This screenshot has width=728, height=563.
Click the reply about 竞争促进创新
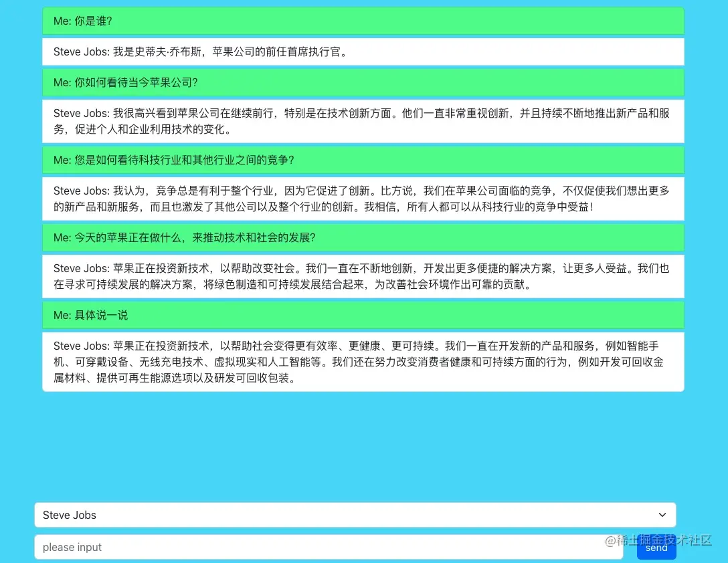pos(363,199)
